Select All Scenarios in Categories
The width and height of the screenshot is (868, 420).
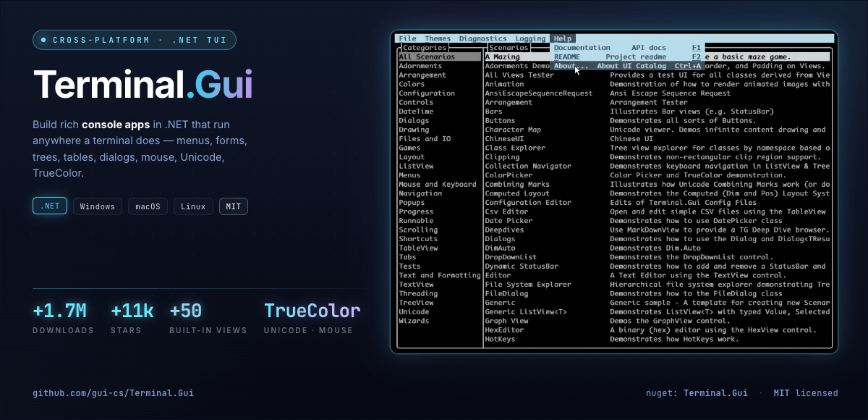coord(425,56)
